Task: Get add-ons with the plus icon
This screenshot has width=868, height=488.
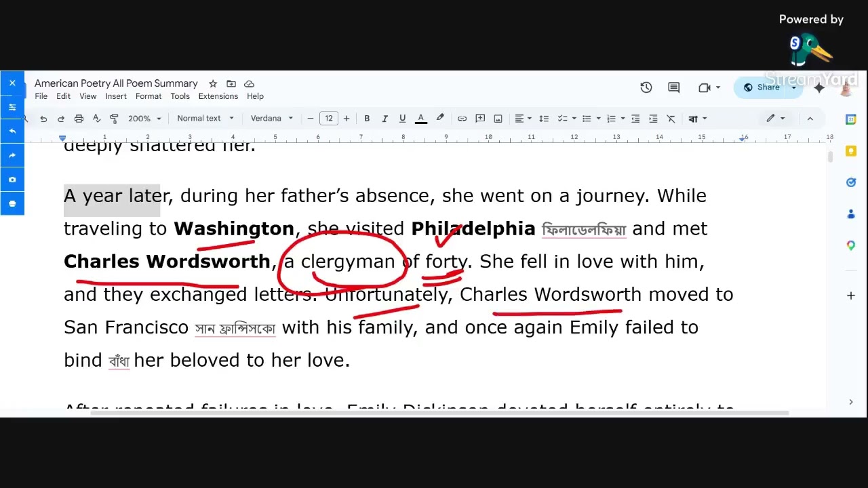Action: coord(851,296)
